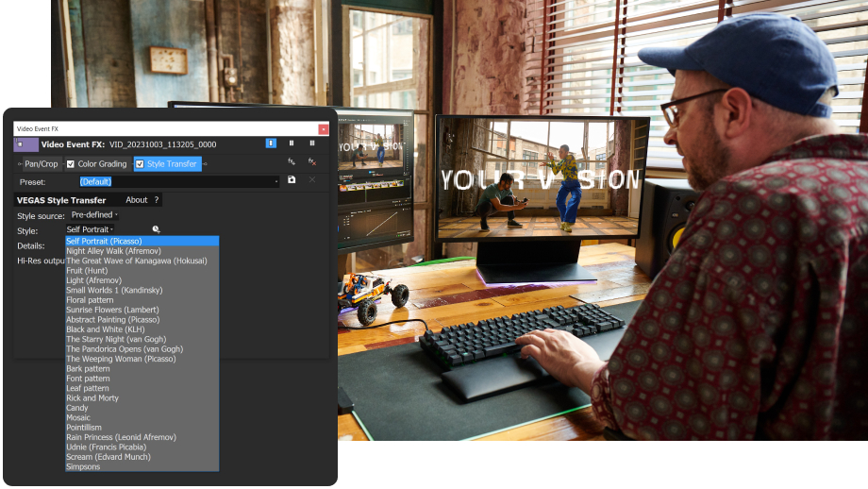Choose Night Alley Walk (Afremov) style
This screenshot has width=868, height=489.
pyautogui.click(x=142, y=251)
